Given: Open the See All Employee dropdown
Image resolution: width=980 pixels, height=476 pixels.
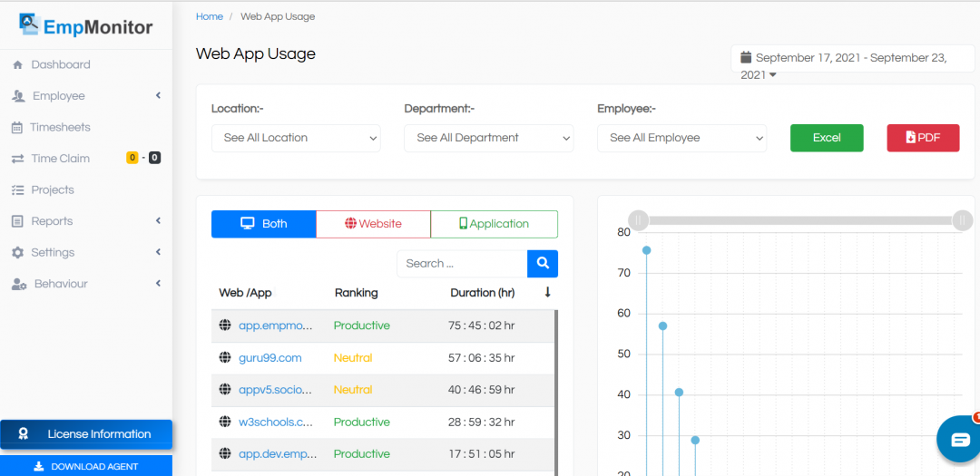Looking at the screenshot, I should click(x=681, y=138).
